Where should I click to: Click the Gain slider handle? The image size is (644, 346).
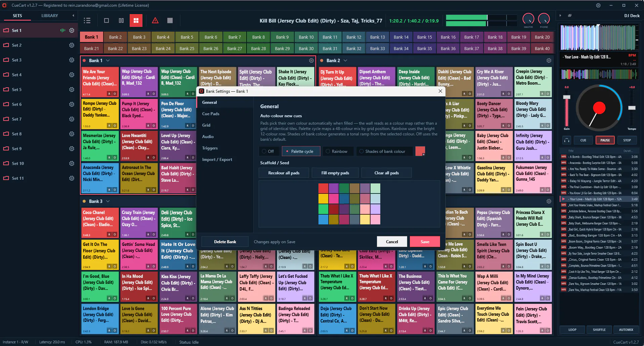pyautogui.click(x=567, y=97)
